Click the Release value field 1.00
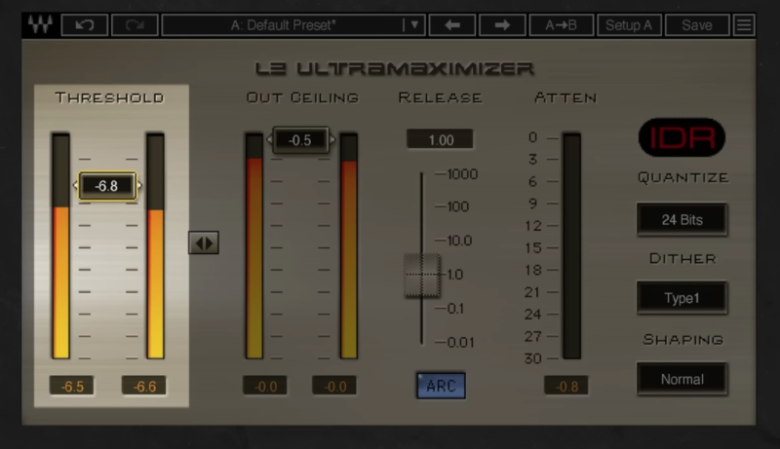 [x=440, y=140]
